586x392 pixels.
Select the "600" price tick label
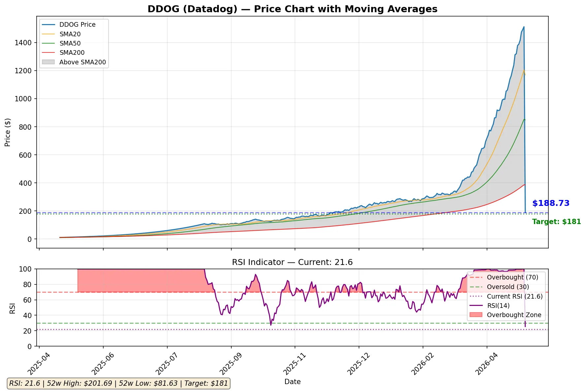[x=25, y=155]
